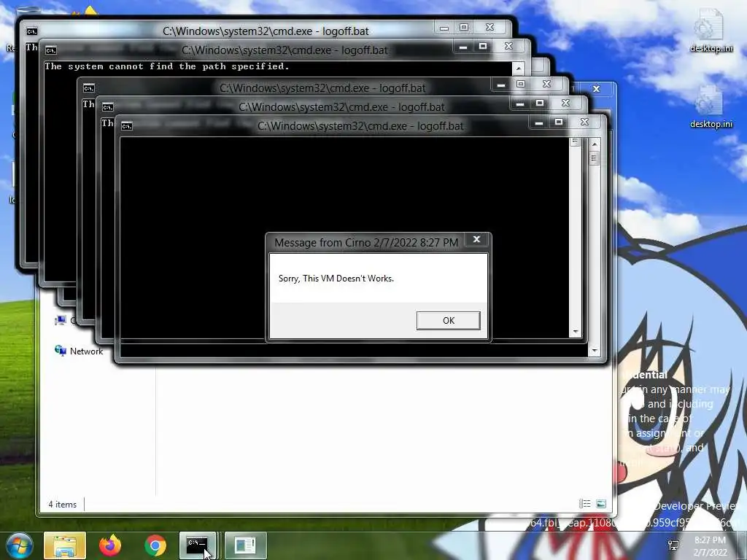Click title bar of the backmost logoff.bat window
Image resolution: width=747 pixels, height=560 pixels.
266,31
